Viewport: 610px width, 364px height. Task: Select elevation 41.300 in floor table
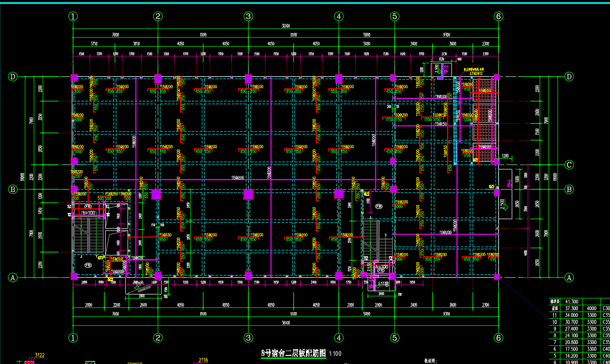point(571,302)
